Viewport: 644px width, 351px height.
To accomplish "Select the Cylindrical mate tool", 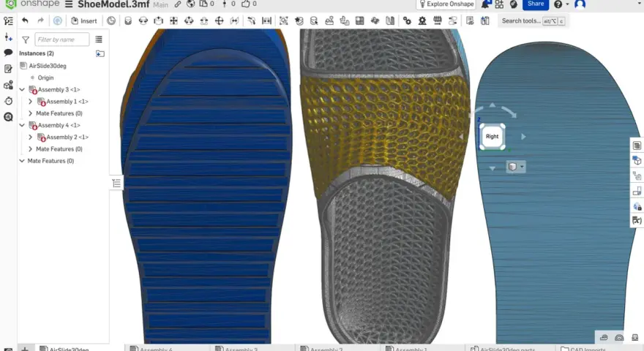I will (189, 20).
